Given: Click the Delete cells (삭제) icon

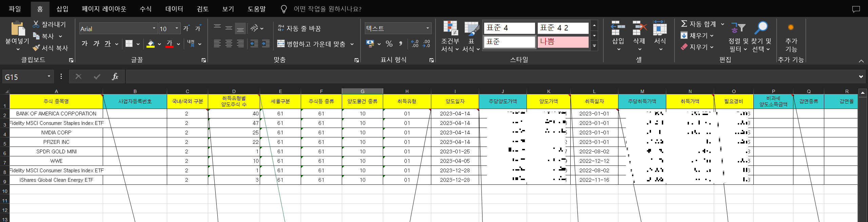Looking at the screenshot, I should point(639,28).
